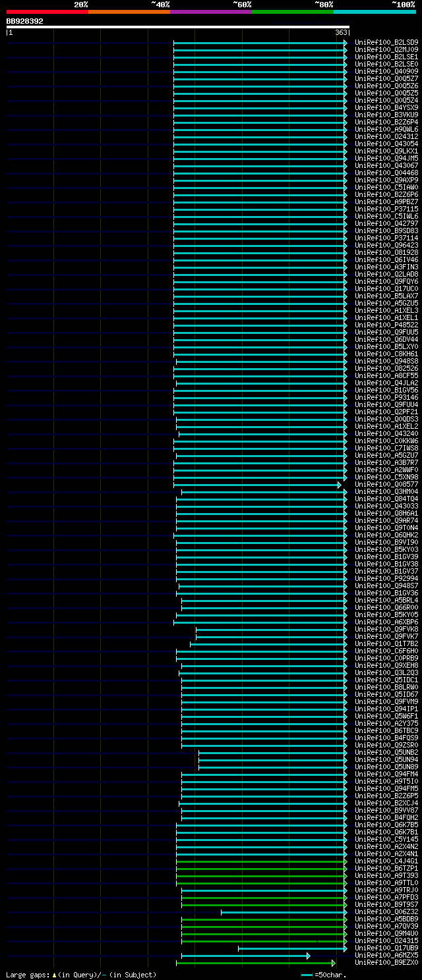Click the alignment bar for UniRef100_Q08577
This screenshot has width=422, height=980.
(x=257, y=485)
